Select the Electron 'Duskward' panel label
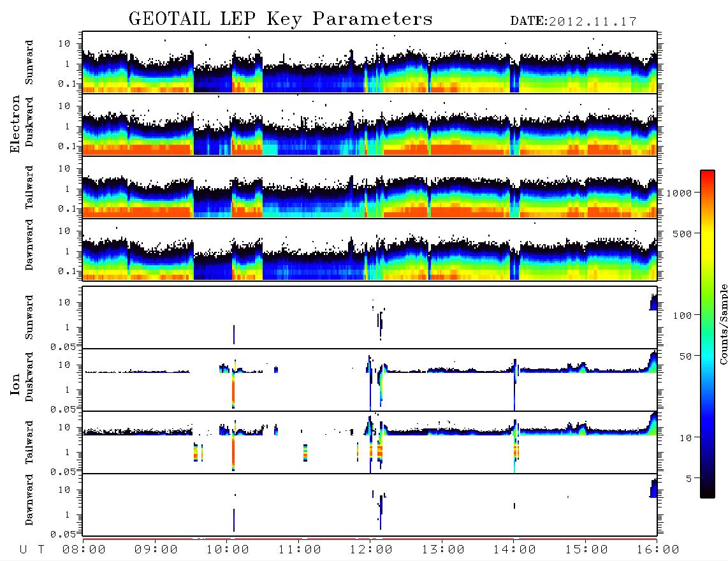The image size is (728, 561). 29,122
